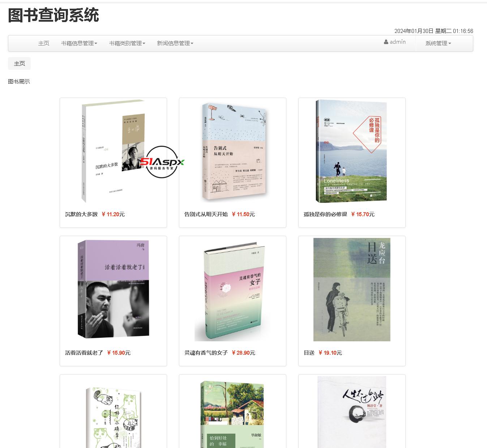Viewport: 487px width, 448px height.
Task: Expand the 书籍类别管理 dropdown menu
Action: 127,43
